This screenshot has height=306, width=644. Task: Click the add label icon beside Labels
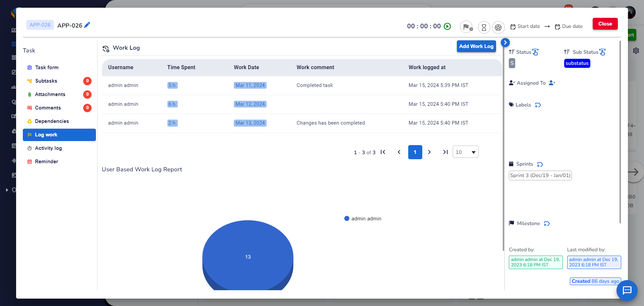[x=538, y=105]
